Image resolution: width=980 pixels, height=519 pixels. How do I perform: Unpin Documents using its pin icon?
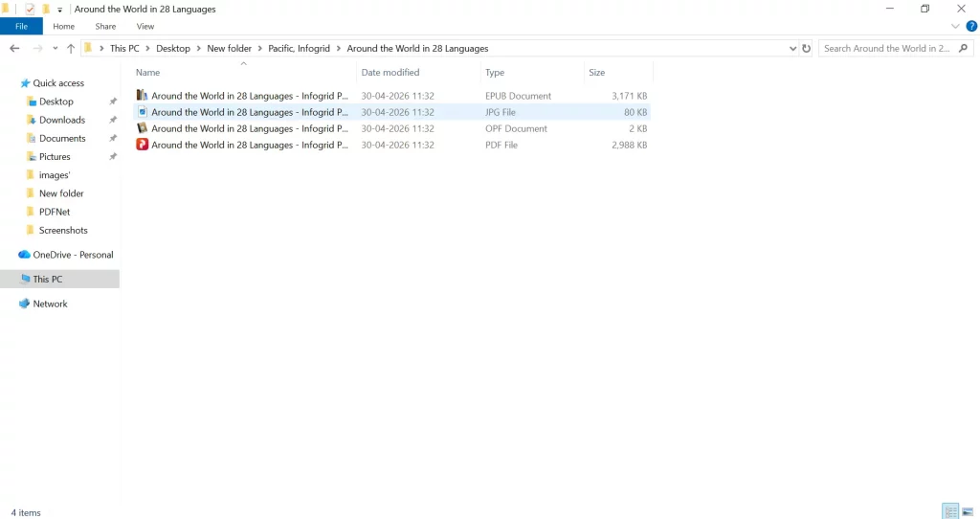tap(113, 138)
